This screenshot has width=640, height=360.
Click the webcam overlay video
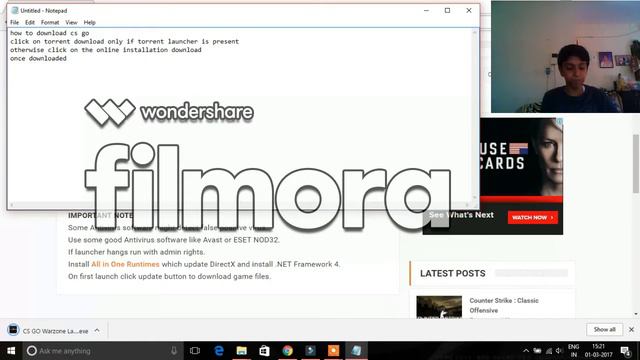[x=565, y=57]
